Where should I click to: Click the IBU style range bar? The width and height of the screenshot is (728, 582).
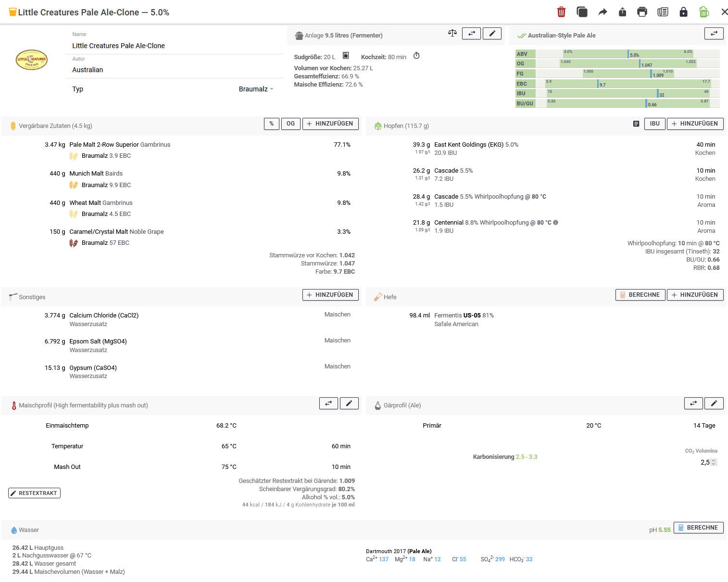click(628, 93)
